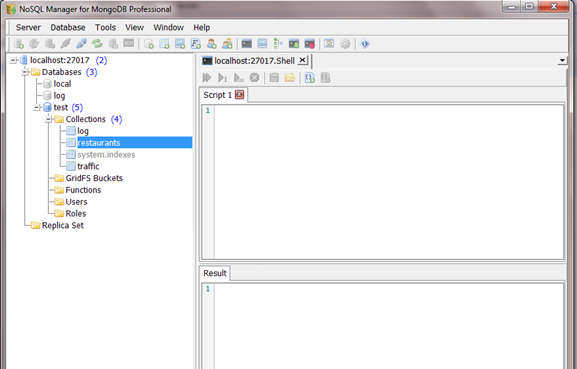
Task: Click the create database toolbar icon
Action: click(x=149, y=44)
